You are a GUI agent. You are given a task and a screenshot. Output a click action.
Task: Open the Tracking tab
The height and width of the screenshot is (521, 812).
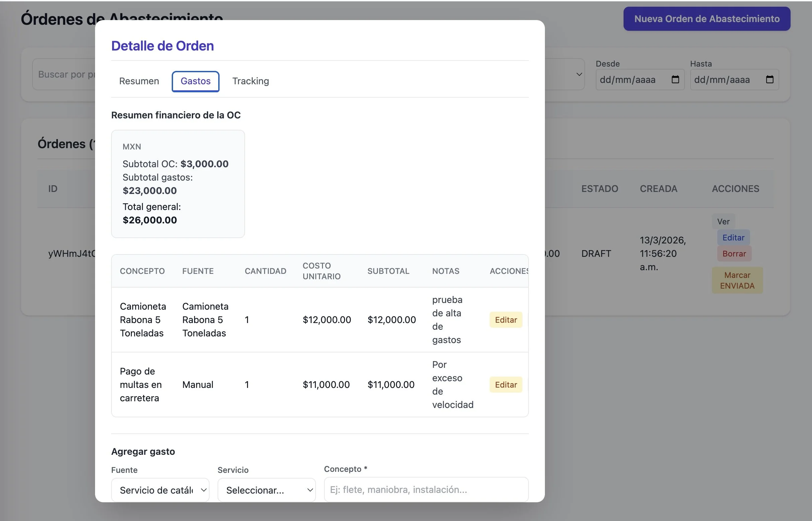coord(251,81)
